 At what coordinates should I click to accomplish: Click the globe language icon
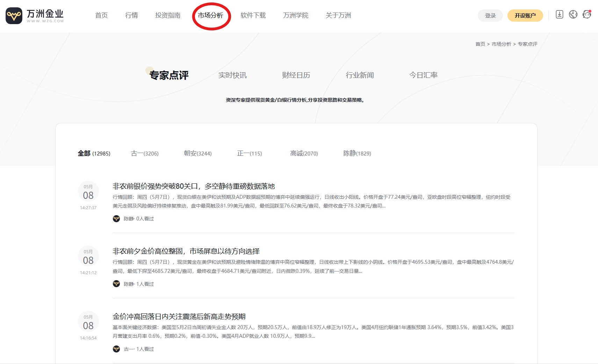click(x=573, y=14)
